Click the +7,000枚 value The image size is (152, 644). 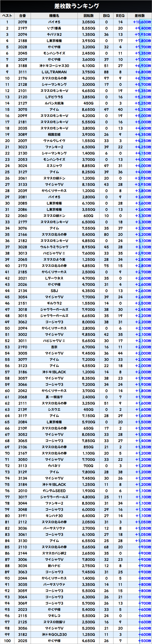143,60
